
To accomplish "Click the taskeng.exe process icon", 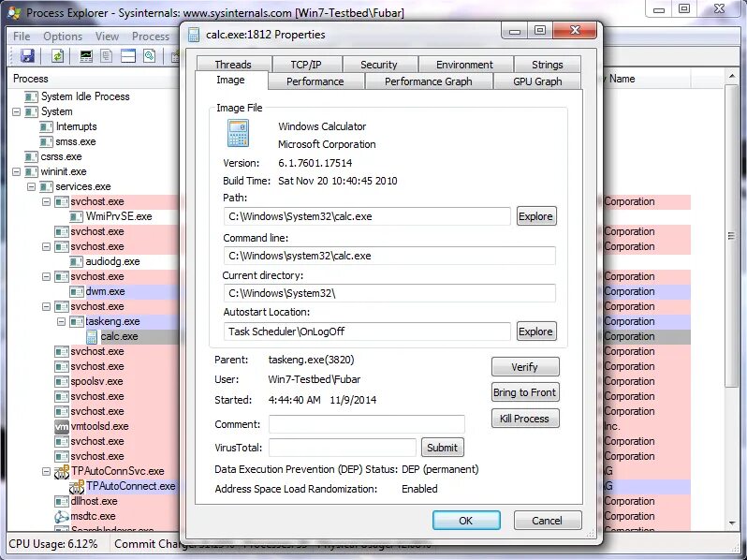I will coord(77,321).
